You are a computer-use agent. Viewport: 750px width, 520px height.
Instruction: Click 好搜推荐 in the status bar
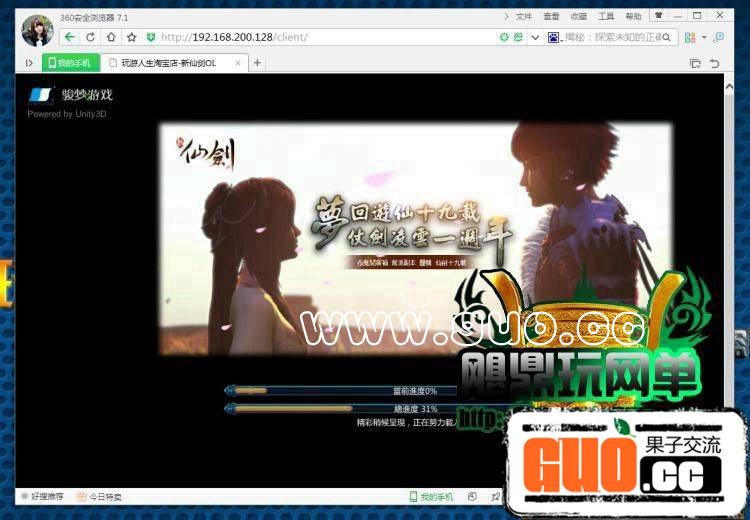click(x=43, y=497)
